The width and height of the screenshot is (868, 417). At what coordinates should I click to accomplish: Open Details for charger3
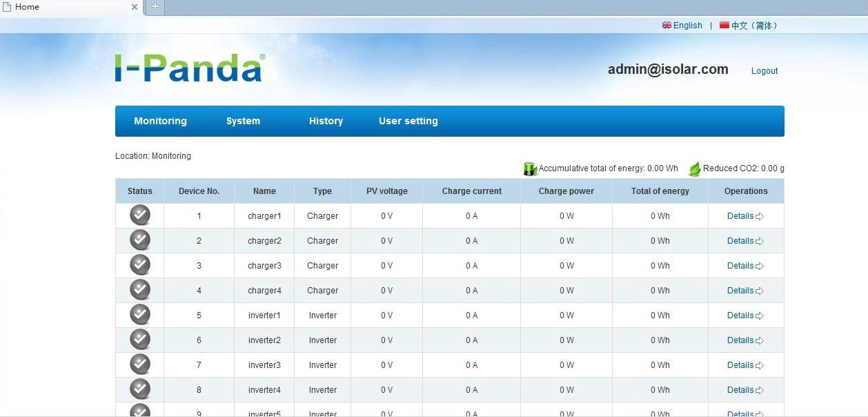click(745, 266)
